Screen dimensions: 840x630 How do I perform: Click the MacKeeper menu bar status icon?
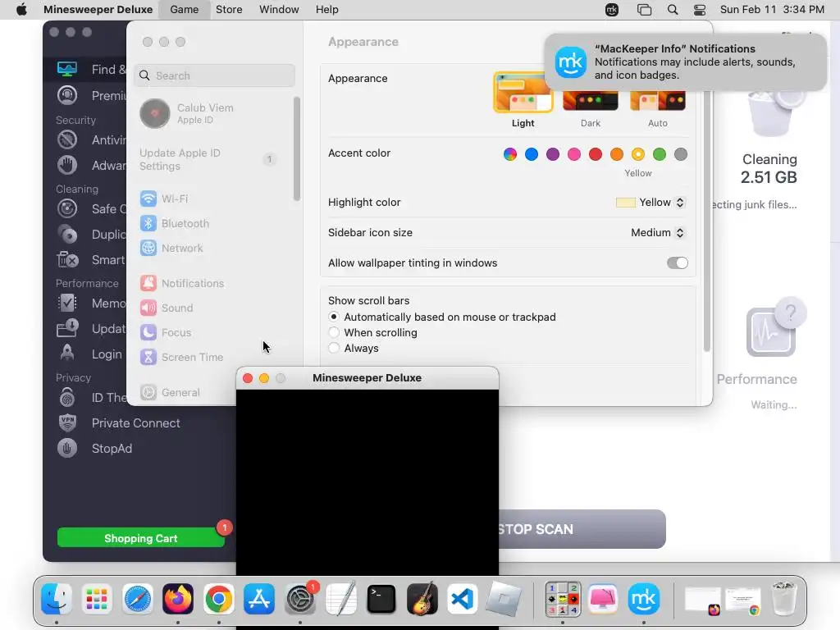612,10
